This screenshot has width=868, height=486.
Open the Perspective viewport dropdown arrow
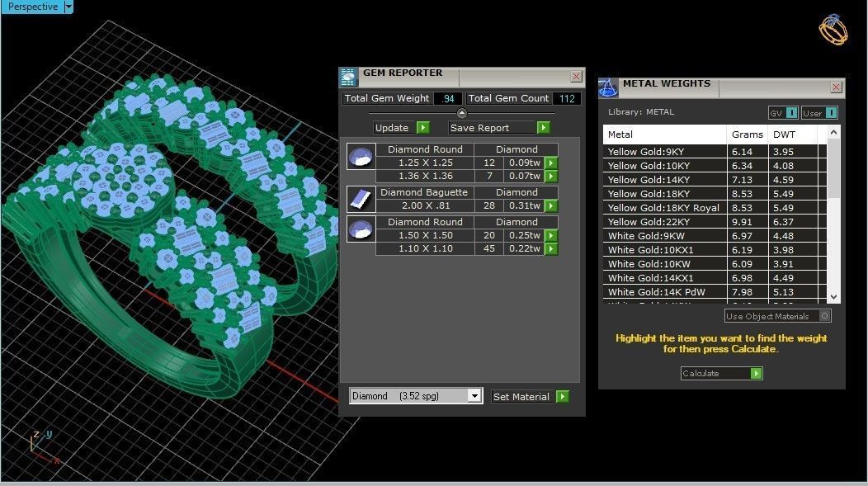click(x=68, y=7)
